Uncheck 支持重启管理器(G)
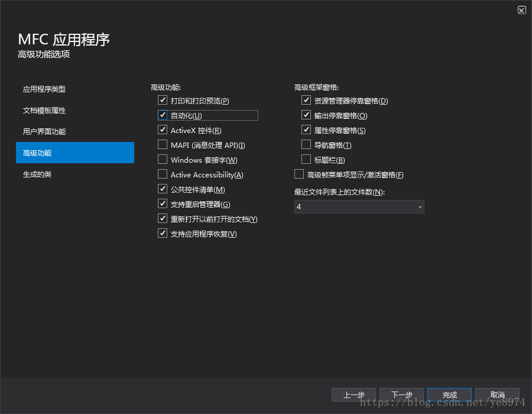Screen dimensions: 532x414 click(x=163, y=203)
